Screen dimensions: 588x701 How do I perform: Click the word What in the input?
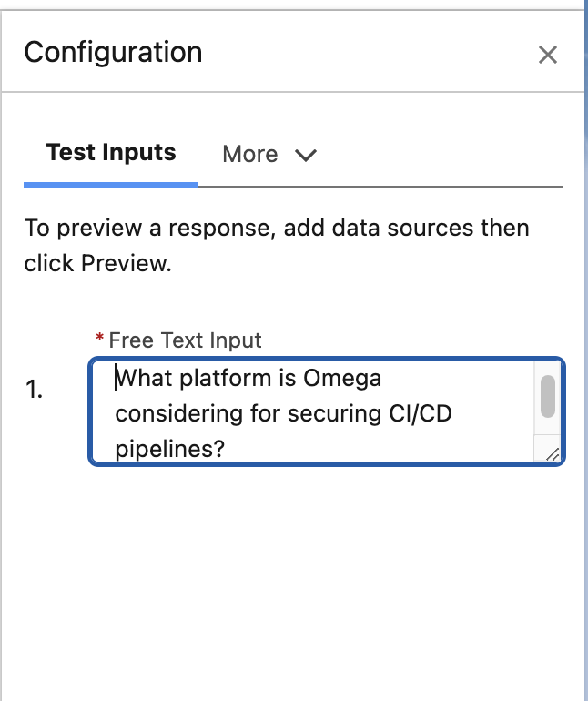tap(144, 378)
